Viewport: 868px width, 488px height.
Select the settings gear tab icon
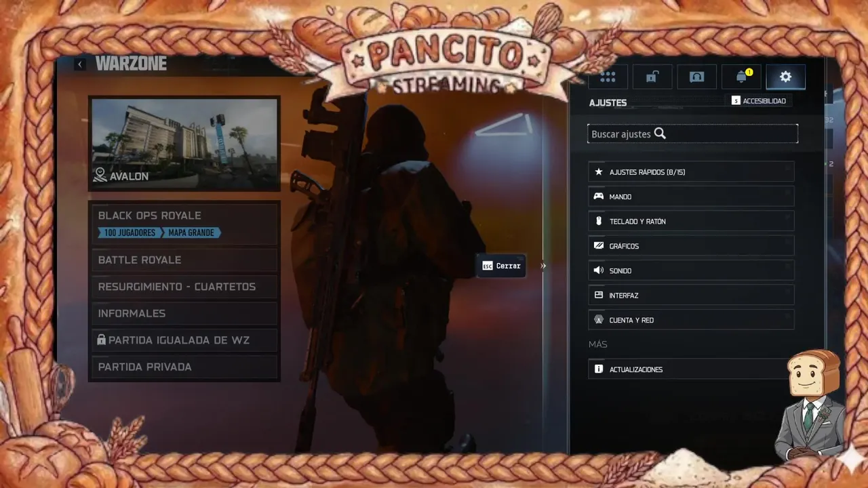[785, 77]
